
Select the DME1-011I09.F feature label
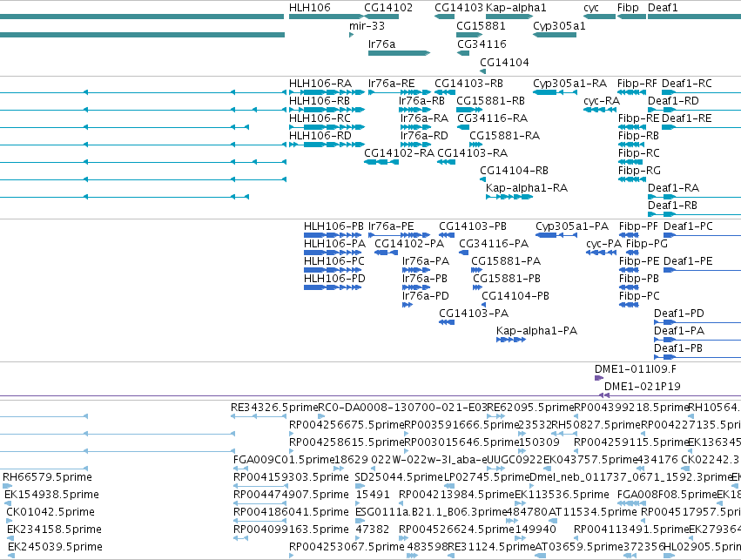[x=635, y=369]
